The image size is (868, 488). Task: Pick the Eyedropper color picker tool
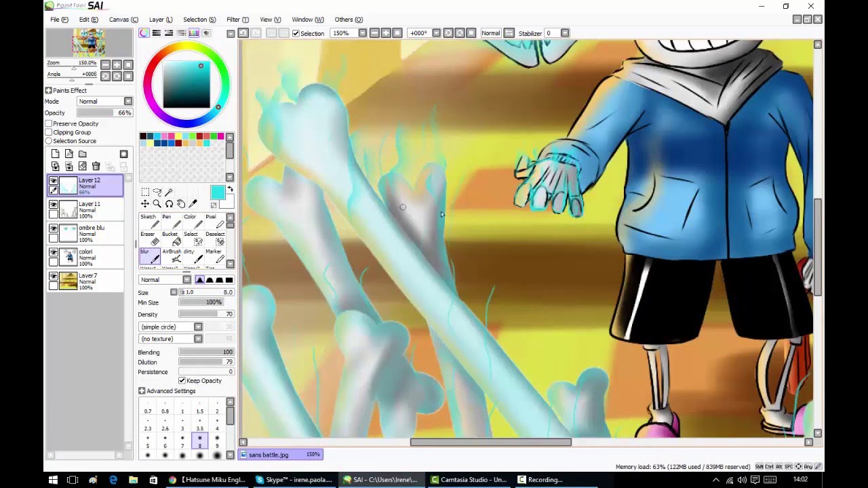(x=193, y=204)
